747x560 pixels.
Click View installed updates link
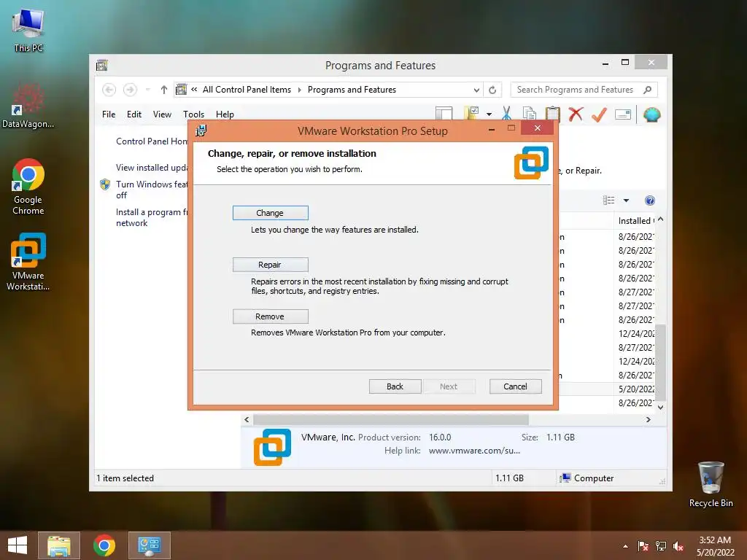coord(152,167)
